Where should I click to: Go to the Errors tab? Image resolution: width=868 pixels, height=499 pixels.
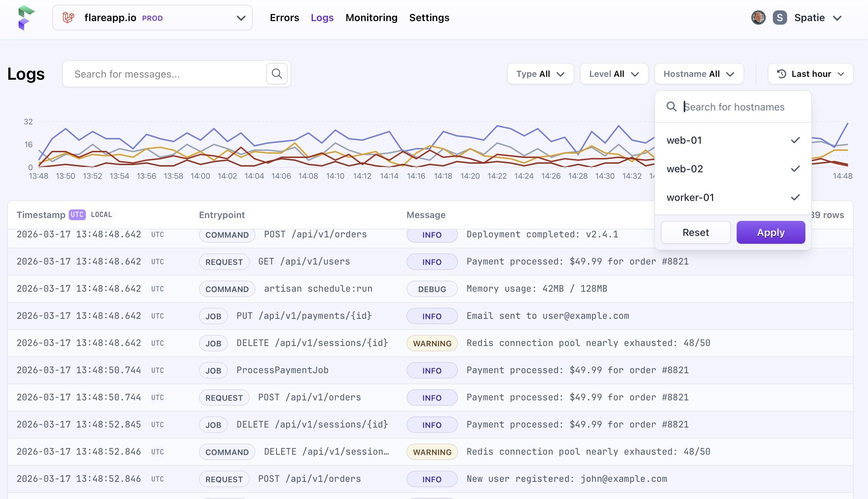tap(284, 18)
